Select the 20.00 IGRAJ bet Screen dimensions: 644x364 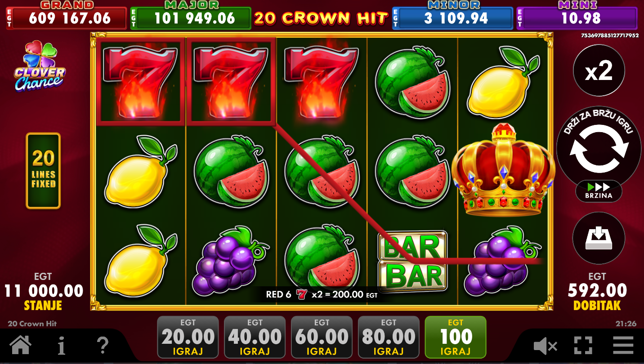coord(188,337)
